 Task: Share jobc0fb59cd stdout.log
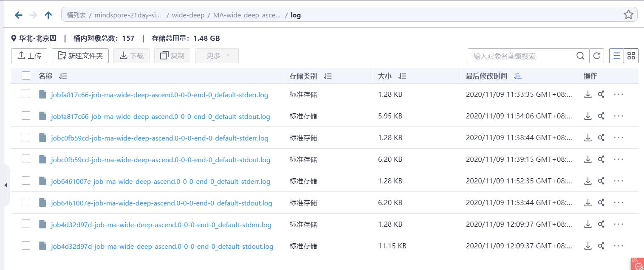click(x=601, y=160)
